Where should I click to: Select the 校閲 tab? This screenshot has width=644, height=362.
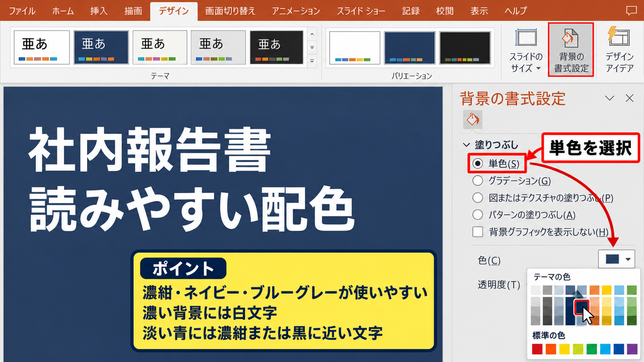click(444, 11)
